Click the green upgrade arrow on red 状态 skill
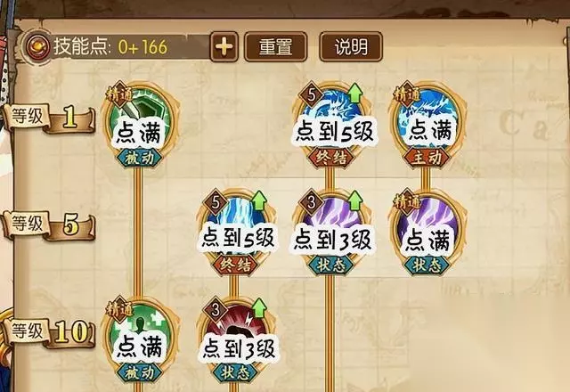Viewport: 570px width, 392px height. (259, 308)
